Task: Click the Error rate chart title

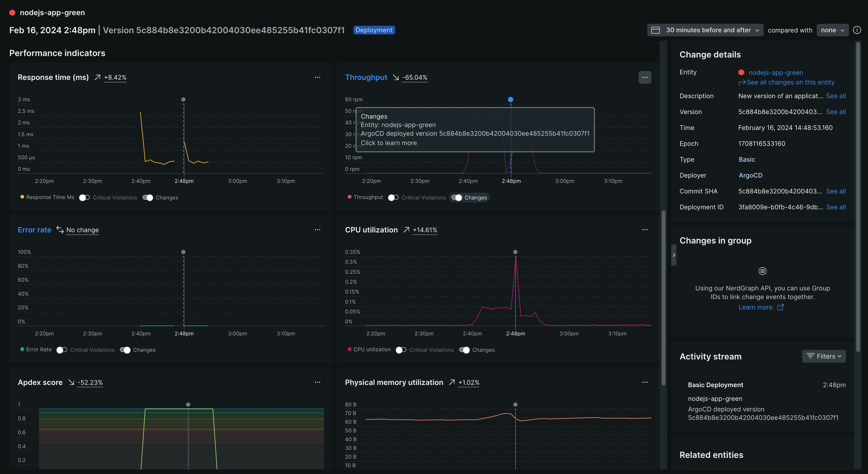Action: pyautogui.click(x=34, y=230)
